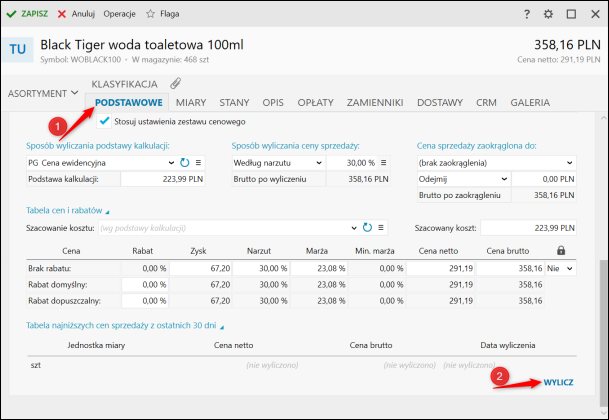
Task: Click the green ZAPISZ save checkmark
Action: pyautogui.click(x=11, y=14)
